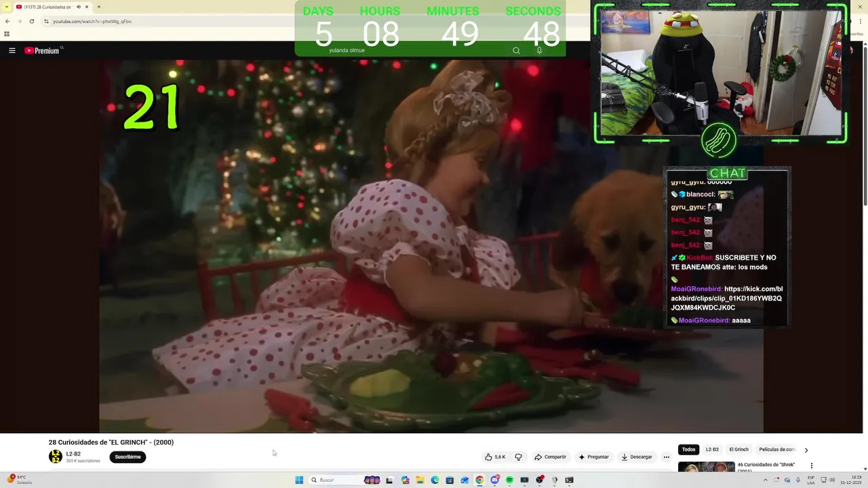This screenshot has height=488, width=868.
Task: Open the Windows Start menu
Action: 299,480
